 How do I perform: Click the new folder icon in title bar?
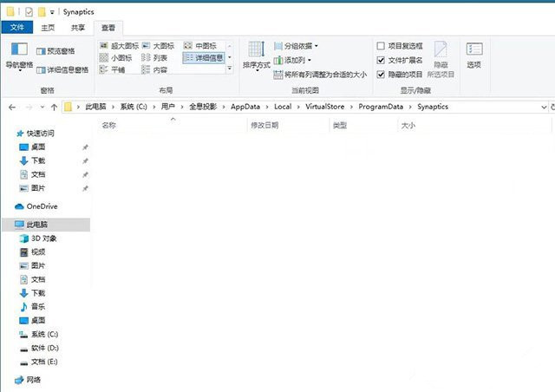click(42, 12)
